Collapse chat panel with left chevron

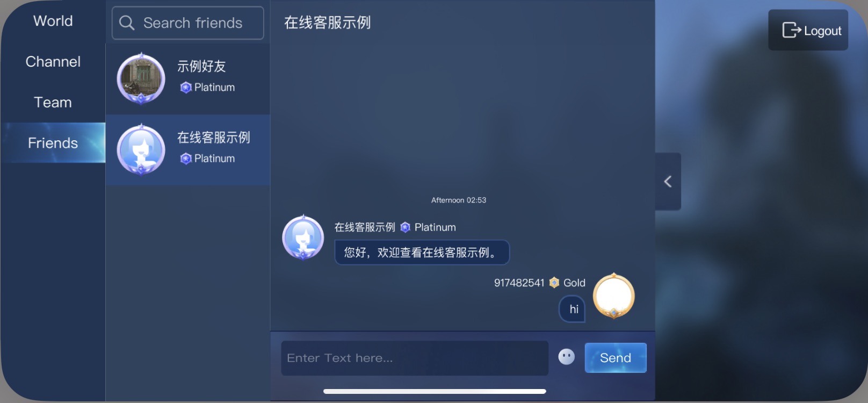point(668,182)
